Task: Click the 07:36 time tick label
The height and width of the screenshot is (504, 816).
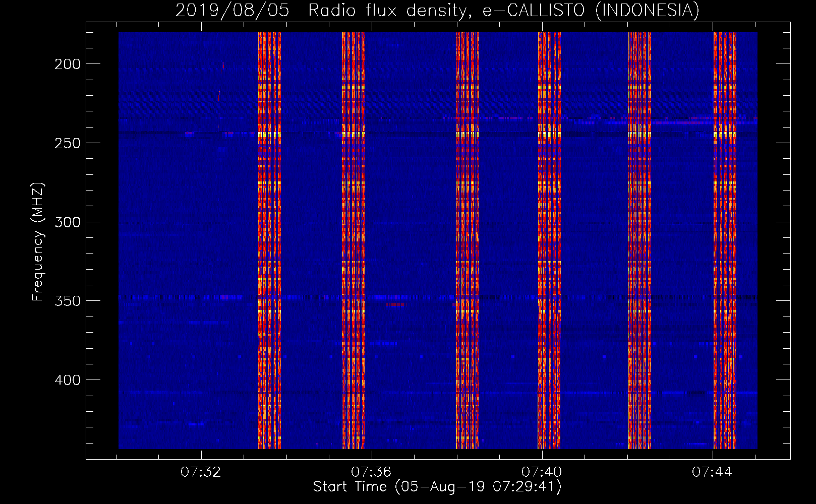Action: 371,472
